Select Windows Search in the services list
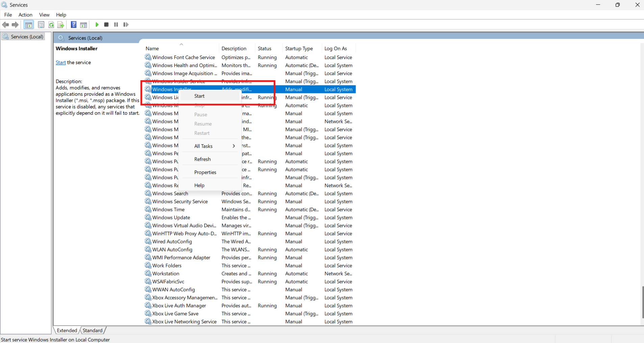Viewport: 644px width, 343px height. point(170,193)
